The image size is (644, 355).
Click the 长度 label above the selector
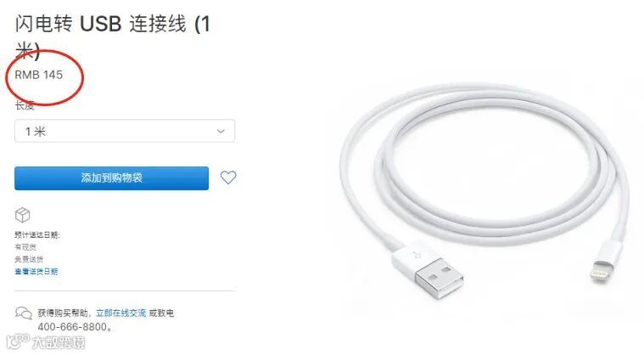tap(25, 105)
